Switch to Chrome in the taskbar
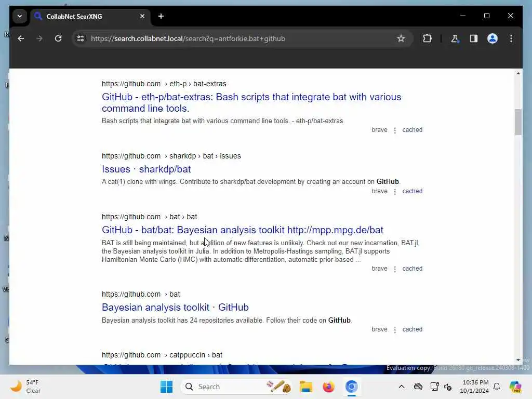 click(x=352, y=387)
